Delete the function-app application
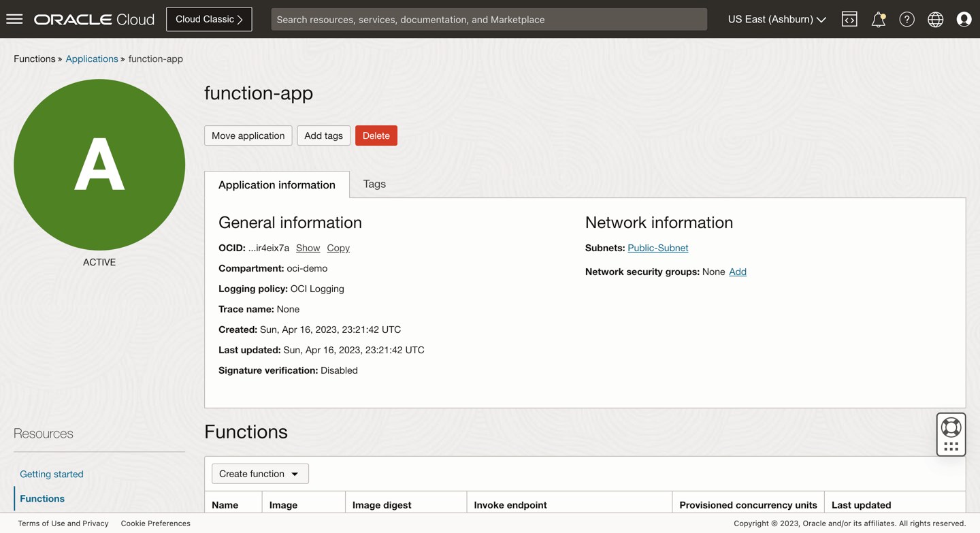The image size is (980, 533). click(376, 135)
